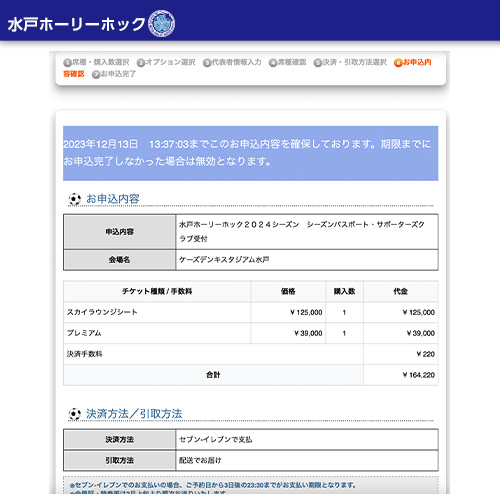The height and width of the screenshot is (500, 500).
Task: Select step 7 お申込完了
Action: [114, 74]
